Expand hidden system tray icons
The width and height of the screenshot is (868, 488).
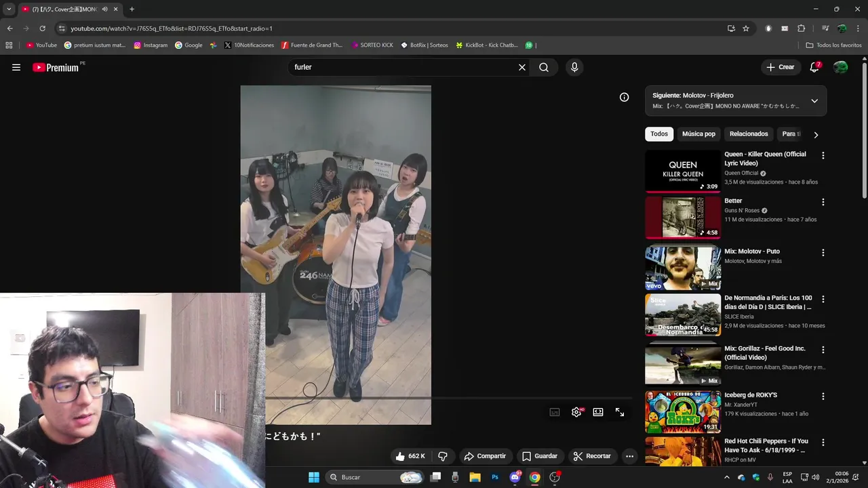[x=726, y=477]
